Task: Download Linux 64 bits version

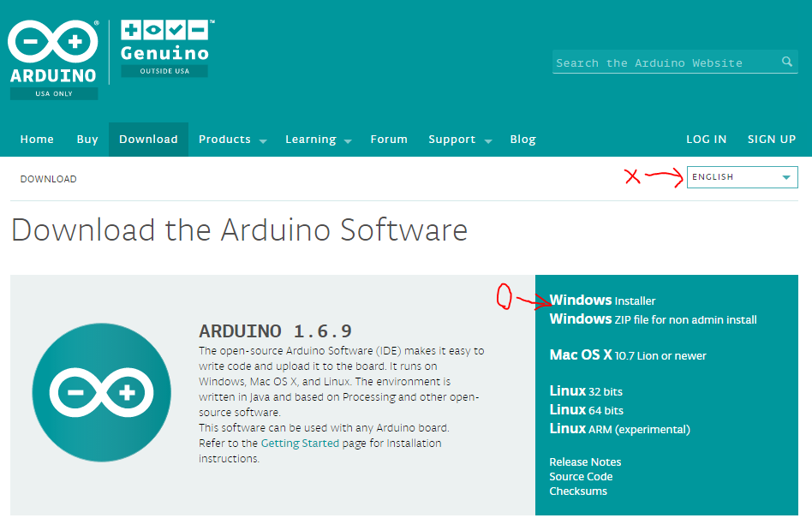Action: click(586, 410)
